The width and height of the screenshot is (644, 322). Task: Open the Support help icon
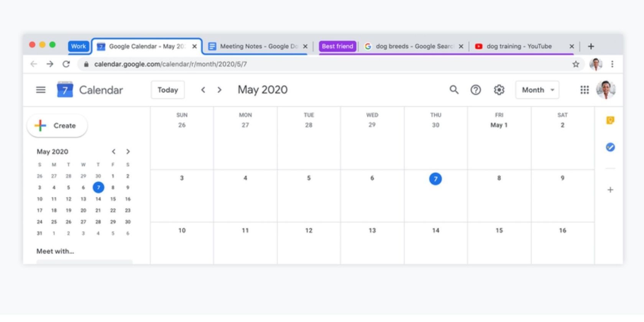click(x=476, y=90)
